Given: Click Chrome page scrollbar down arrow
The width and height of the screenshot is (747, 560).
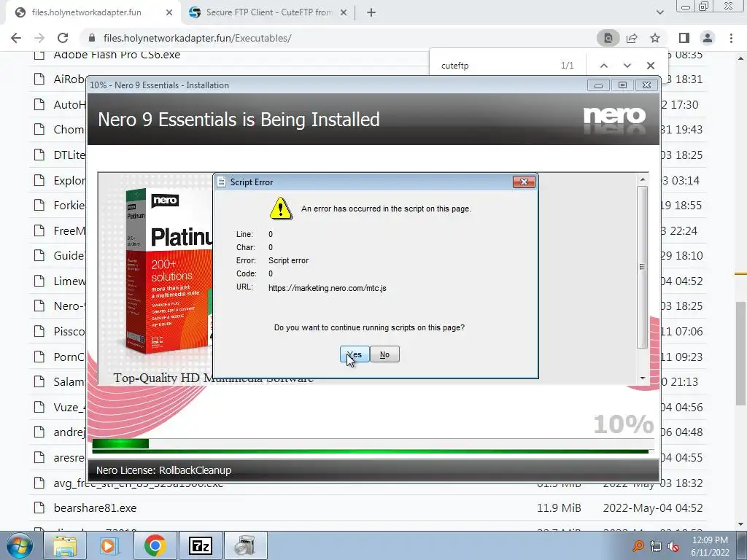Looking at the screenshot, I should tap(740, 525).
